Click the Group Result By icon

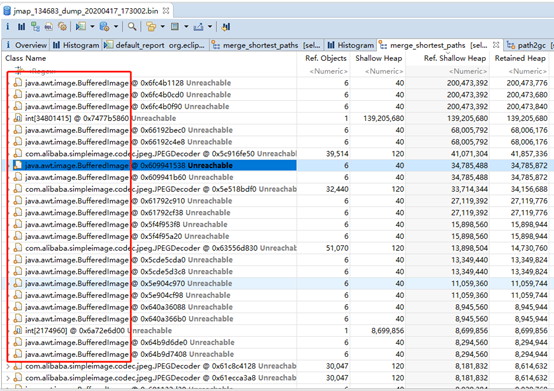tap(151, 26)
